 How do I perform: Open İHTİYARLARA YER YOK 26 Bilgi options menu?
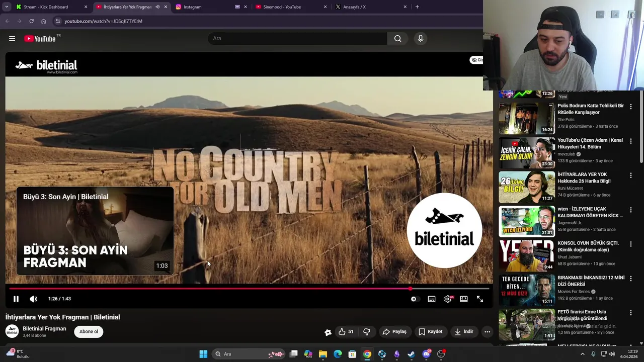[630, 175]
